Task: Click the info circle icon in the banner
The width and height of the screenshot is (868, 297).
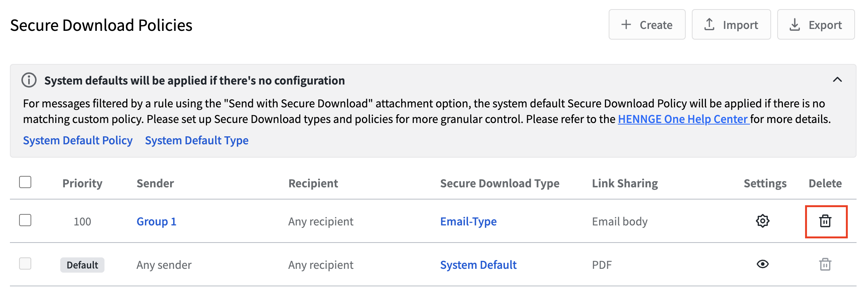Action: (29, 80)
